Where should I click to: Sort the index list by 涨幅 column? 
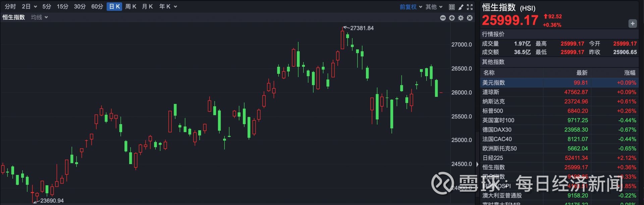tap(630, 73)
